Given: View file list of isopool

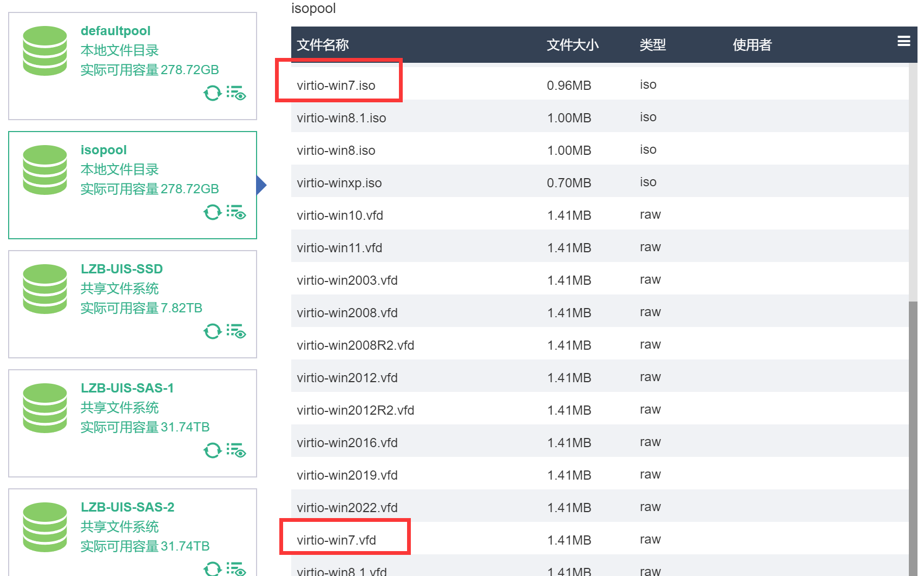Looking at the screenshot, I should point(237,212).
